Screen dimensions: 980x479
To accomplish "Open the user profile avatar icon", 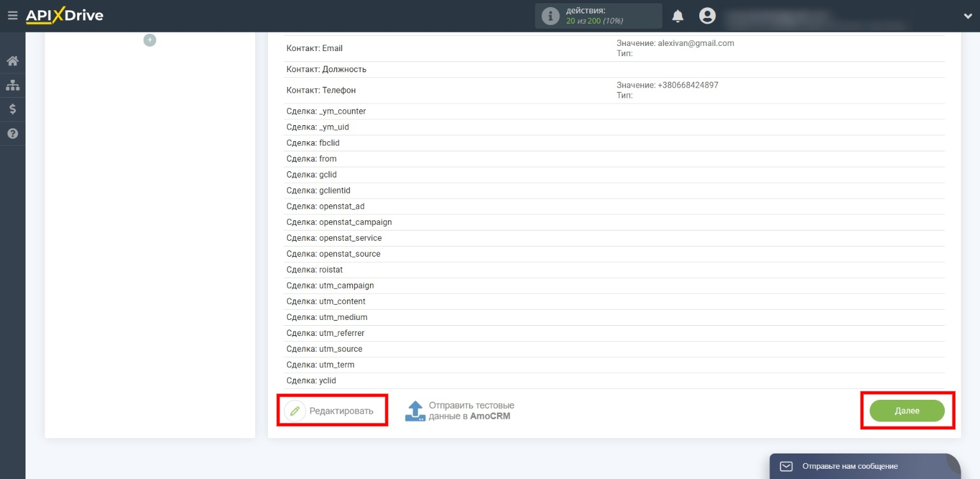I will [x=707, y=16].
